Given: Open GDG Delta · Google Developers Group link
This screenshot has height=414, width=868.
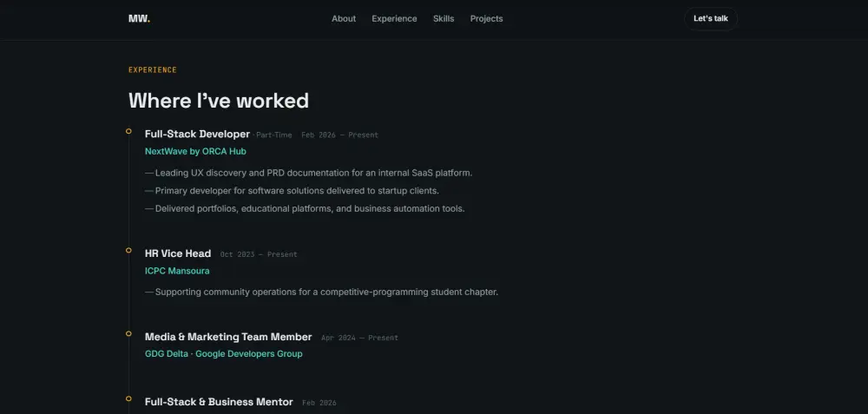Looking at the screenshot, I should (224, 353).
